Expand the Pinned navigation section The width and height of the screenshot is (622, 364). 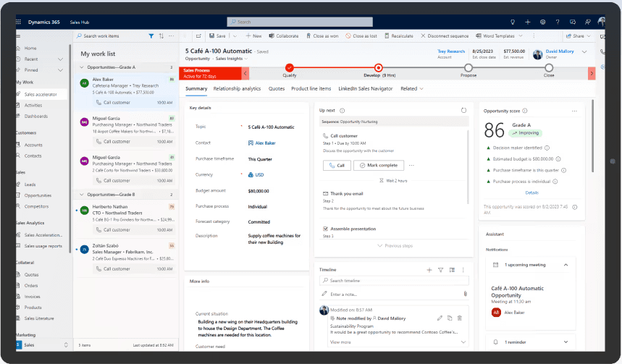click(60, 70)
